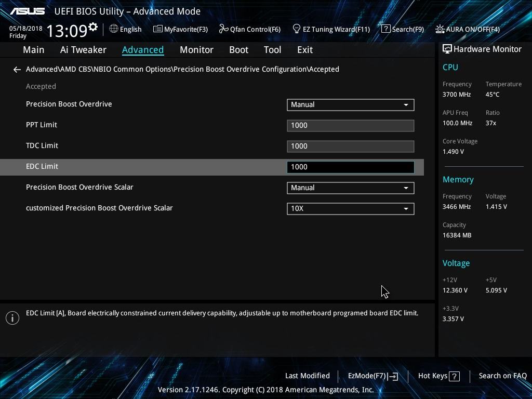Click Precision Boost Overdrive Scalar label
The height and width of the screenshot is (399, 532).
pyautogui.click(x=79, y=187)
